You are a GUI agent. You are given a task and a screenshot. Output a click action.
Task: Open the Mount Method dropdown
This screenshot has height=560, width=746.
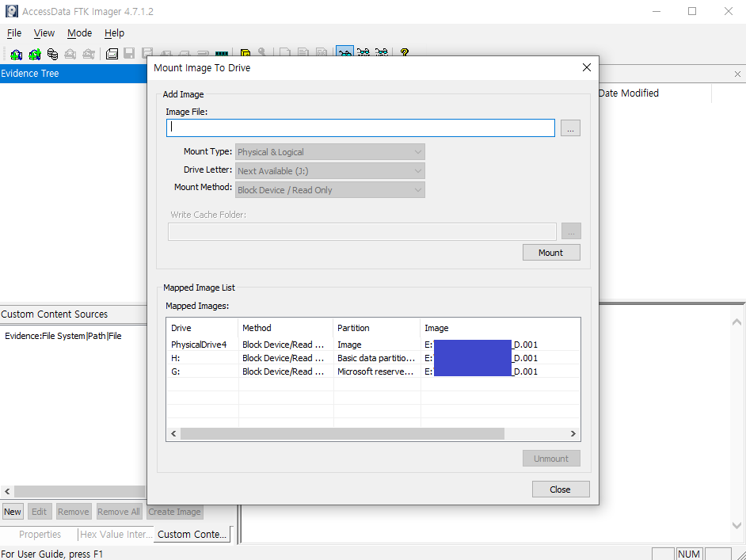(x=329, y=190)
